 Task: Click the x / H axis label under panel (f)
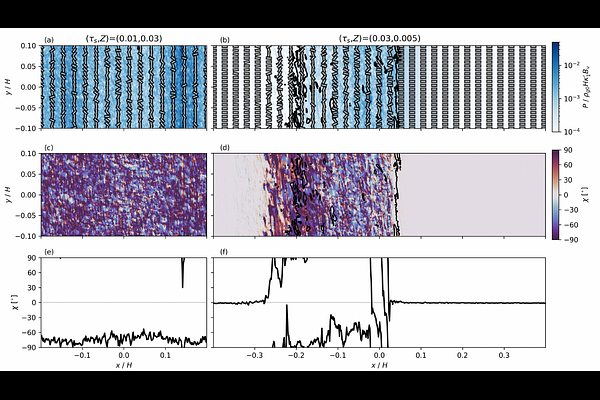380,365
